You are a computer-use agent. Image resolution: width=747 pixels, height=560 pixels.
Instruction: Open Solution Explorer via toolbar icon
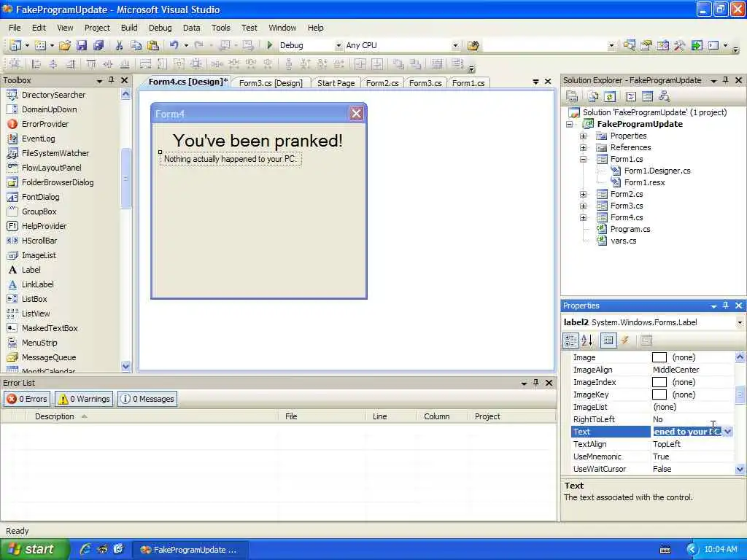pyautogui.click(x=629, y=45)
